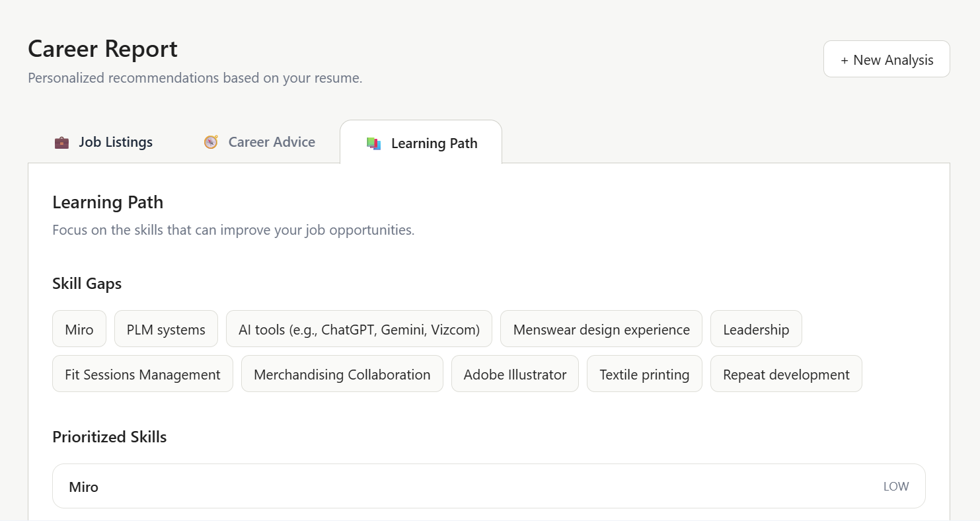Click the Career Report page heading

(x=102, y=49)
